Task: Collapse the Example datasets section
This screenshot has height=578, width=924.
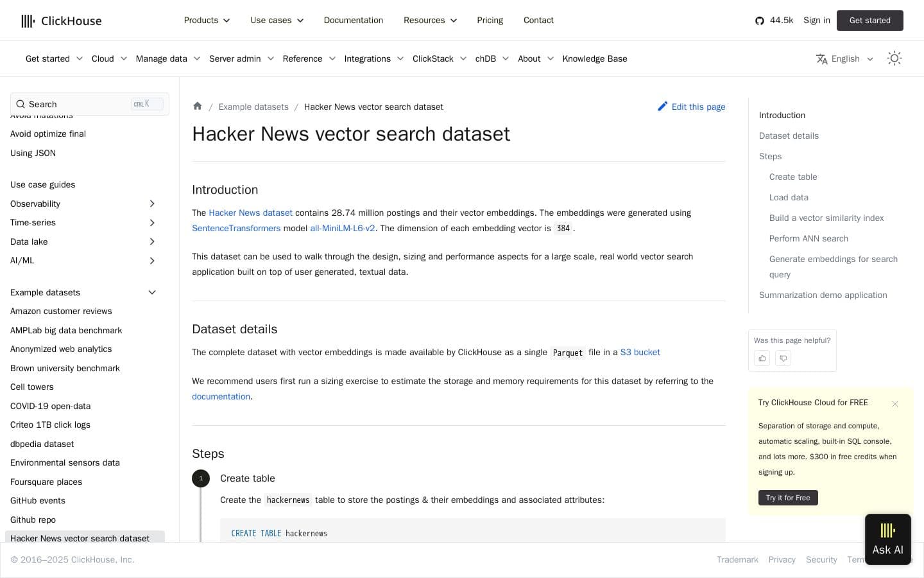Action: point(152,292)
